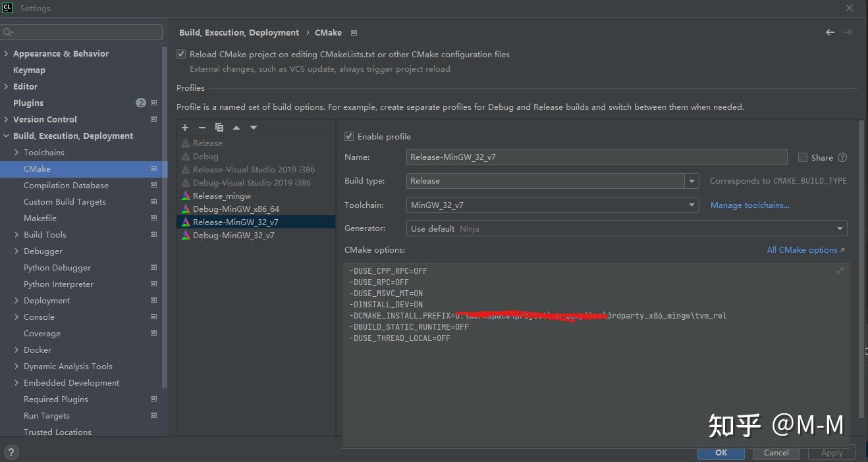Screen dimensions: 868x462
Task: Expand the Build Tools tree node
Action: click(x=16, y=234)
